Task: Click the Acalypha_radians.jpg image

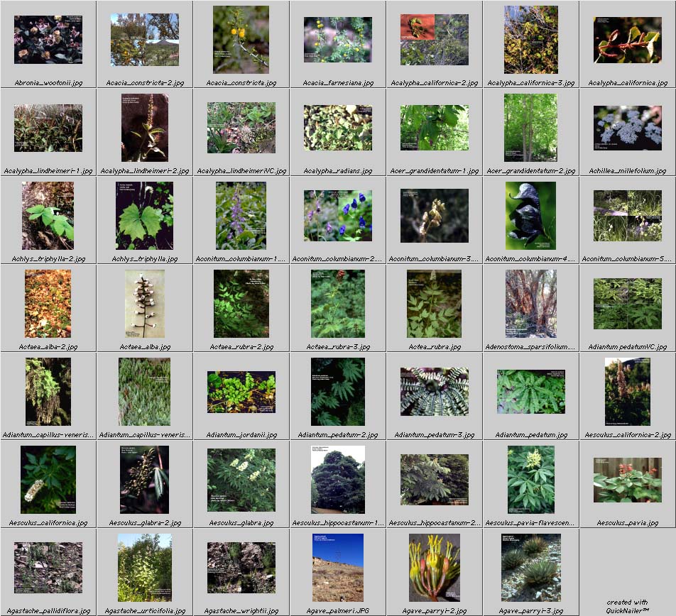Action: click(338, 128)
